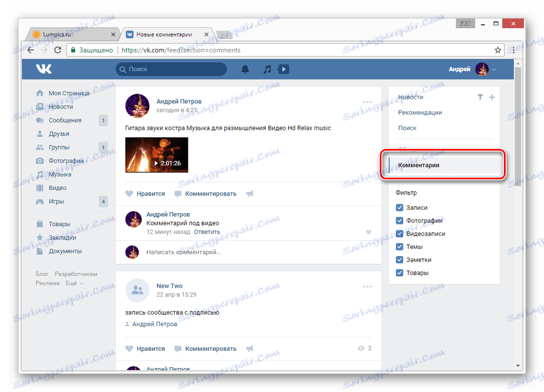
Task: Click Комментировать on the New Two post
Action: tap(205, 349)
